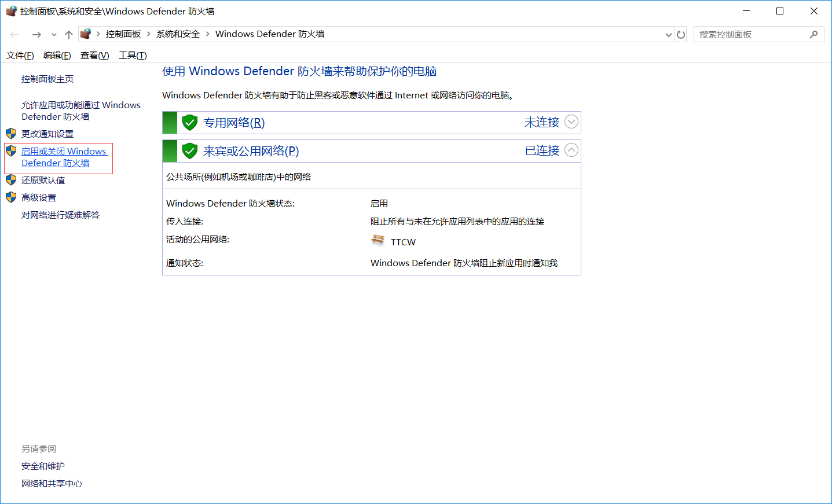Screen dimensions: 832x504
Task: Click shield icon beside 高级设置
Action: pos(11,197)
